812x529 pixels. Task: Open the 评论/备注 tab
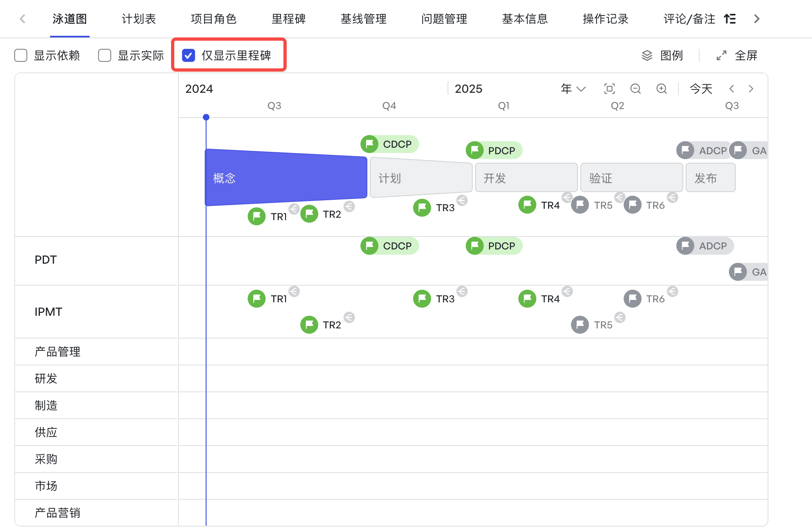(x=689, y=19)
